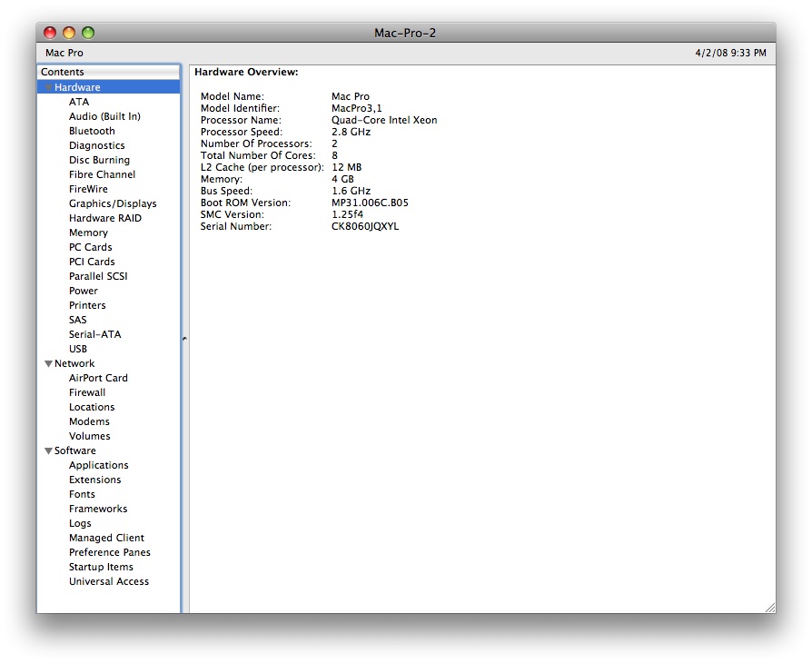Image resolution: width=812 pixels, height=663 pixels.
Task: Click the Mac Pro label in header bar
Action: tap(64, 53)
